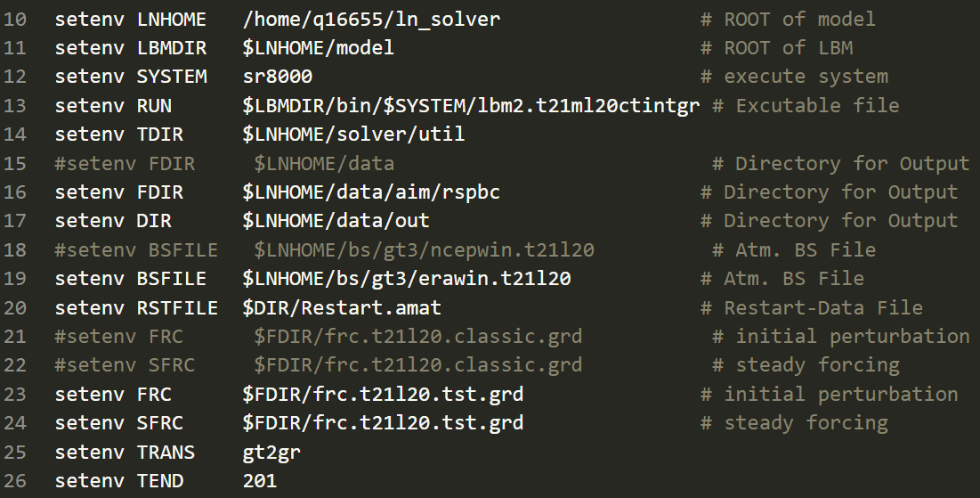The width and height of the screenshot is (980, 498).
Task: Click line number 10 in the gutter
Action: tap(15, 20)
